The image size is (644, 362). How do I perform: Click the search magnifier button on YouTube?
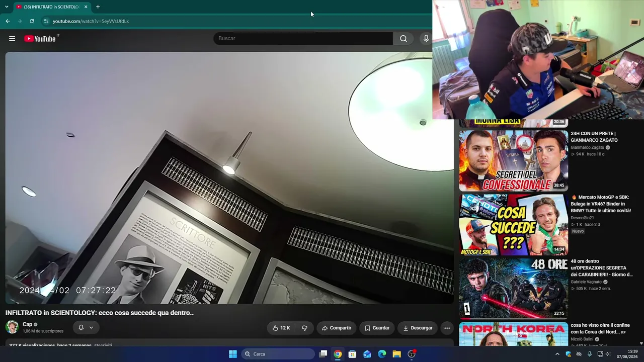404,39
